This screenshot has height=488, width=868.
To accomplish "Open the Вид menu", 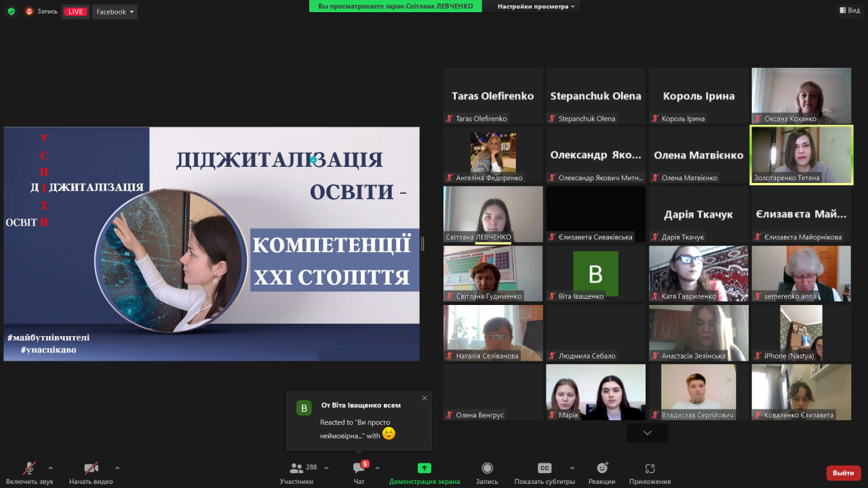I will pyautogui.click(x=849, y=10).
